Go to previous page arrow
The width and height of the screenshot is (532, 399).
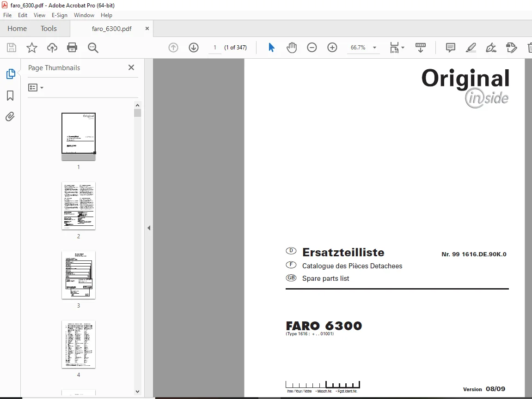pyautogui.click(x=173, y=48)
